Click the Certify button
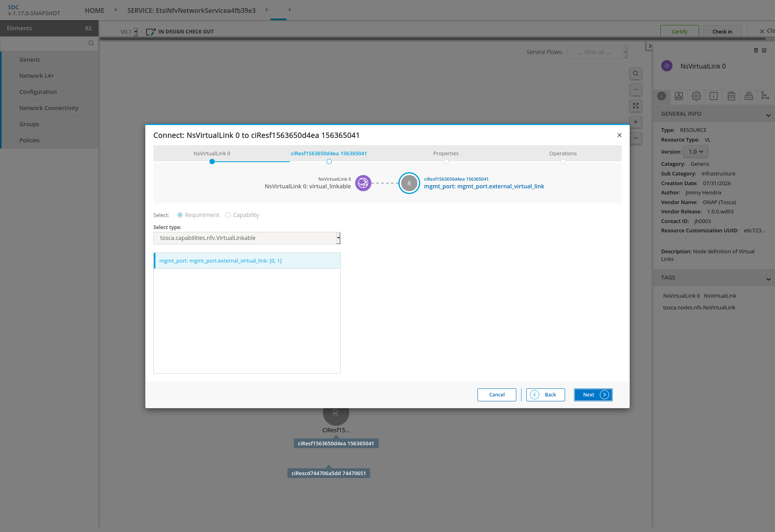 point(680,31)
